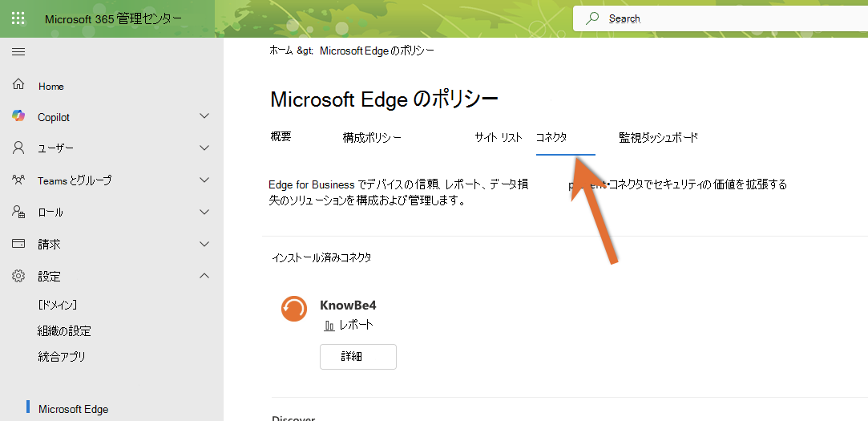Click the Teams とグループ people icon
Screen dimensions: 868x421
click(18, 180)
